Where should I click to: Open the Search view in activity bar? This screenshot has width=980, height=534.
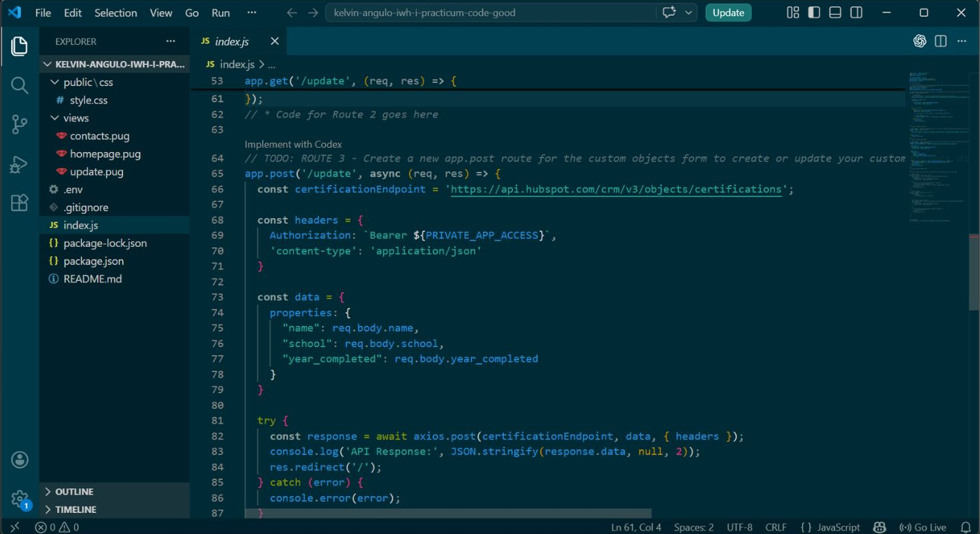[20, 86]
